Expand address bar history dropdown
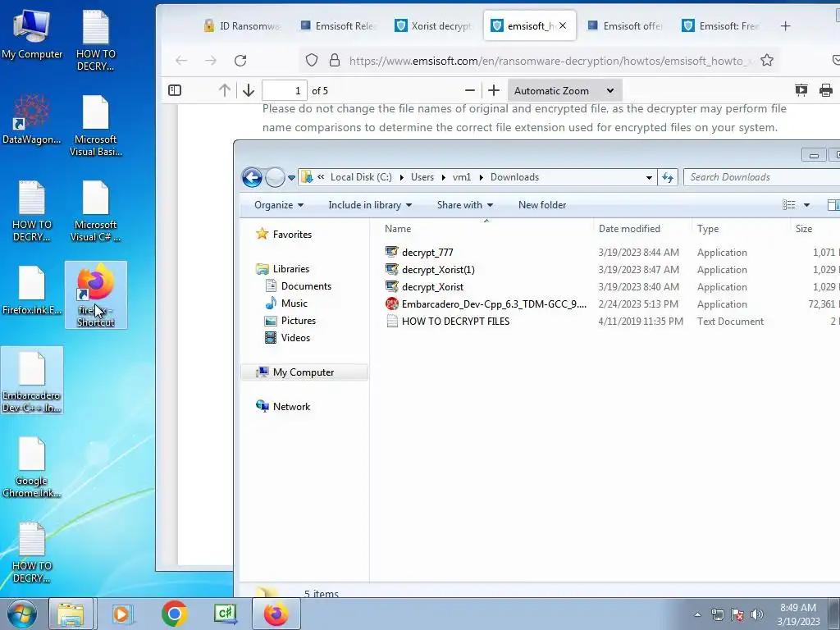This screenshot has height=630, width=840. point(649,177)
